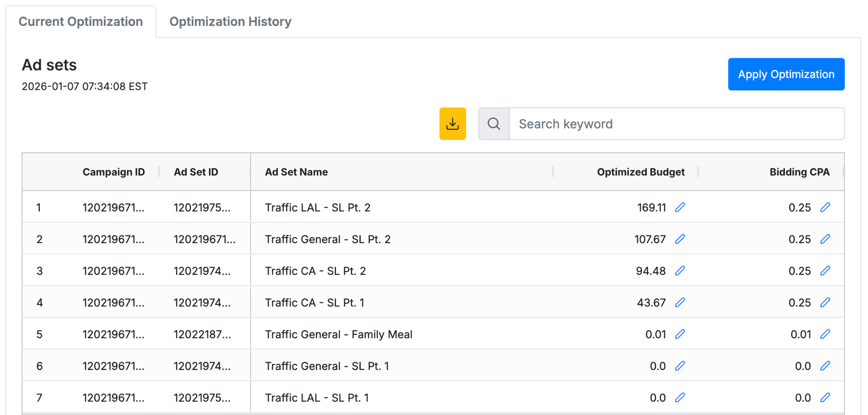Viewport: 868px width, 415px height.
Task: Select 'Traffic CA - SL Pt. 2' name
Action: [315, 271]
